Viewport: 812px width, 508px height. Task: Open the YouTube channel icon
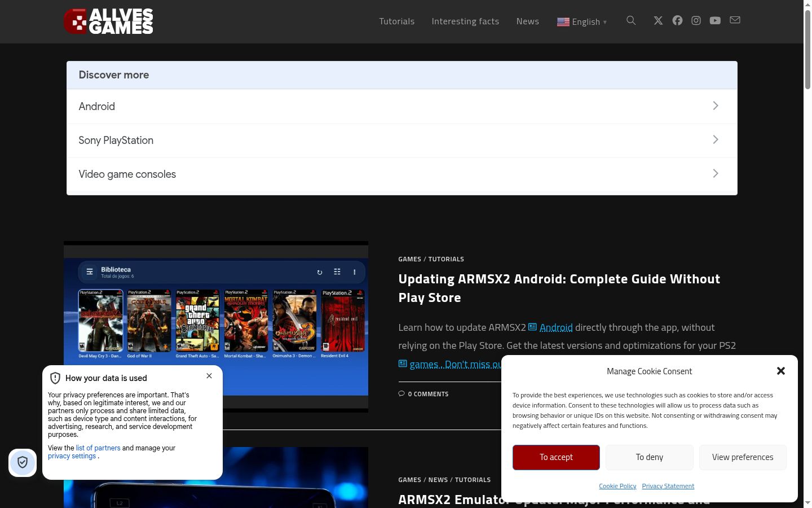point(715,21)
